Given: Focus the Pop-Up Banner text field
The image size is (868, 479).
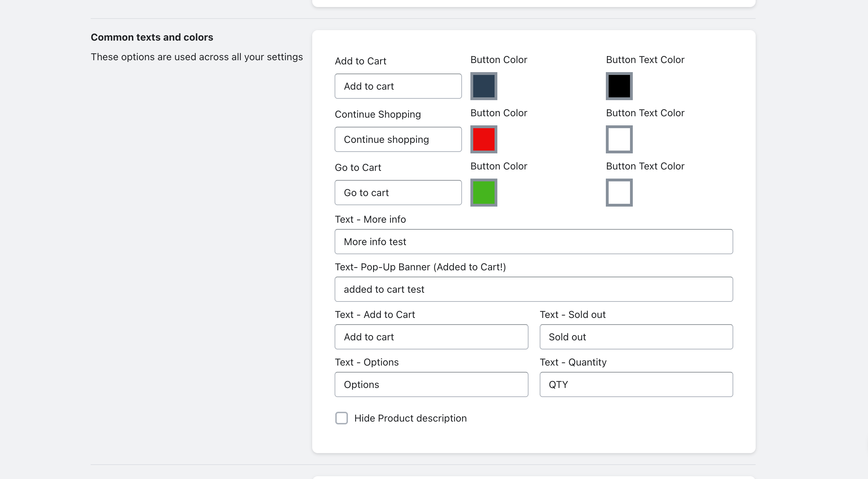Looking at the screenshot, I should [x=533, y=289].
